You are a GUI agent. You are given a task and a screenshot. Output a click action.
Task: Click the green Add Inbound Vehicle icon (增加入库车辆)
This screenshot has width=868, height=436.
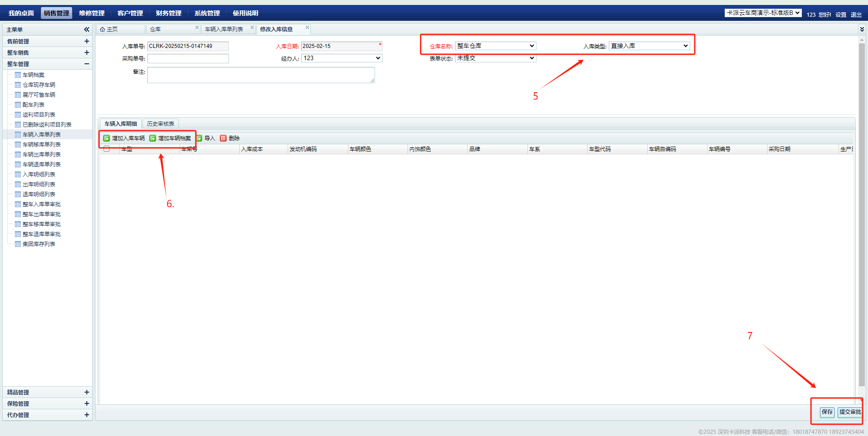click(107, 138)
